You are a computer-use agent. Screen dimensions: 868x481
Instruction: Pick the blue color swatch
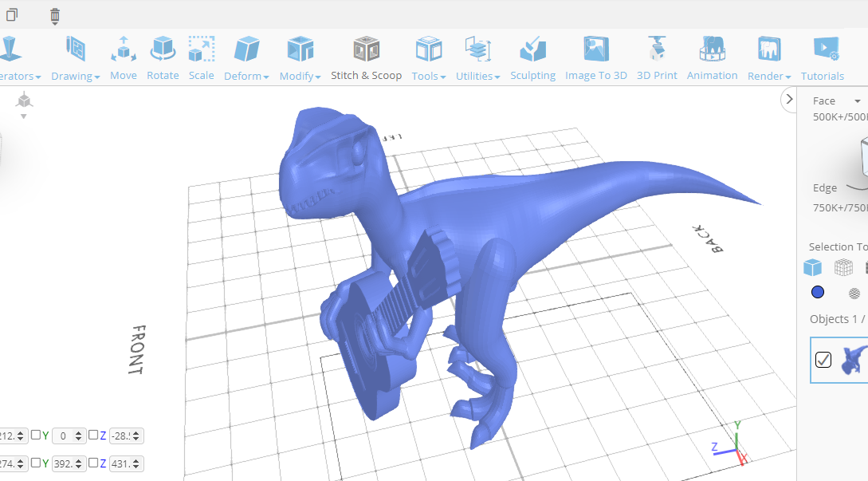(x=818, y=292)
